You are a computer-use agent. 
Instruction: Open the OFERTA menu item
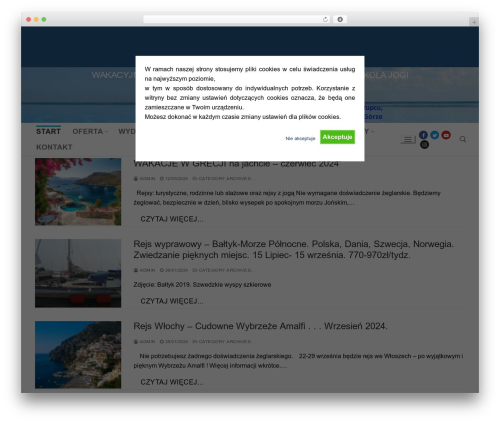87,131
